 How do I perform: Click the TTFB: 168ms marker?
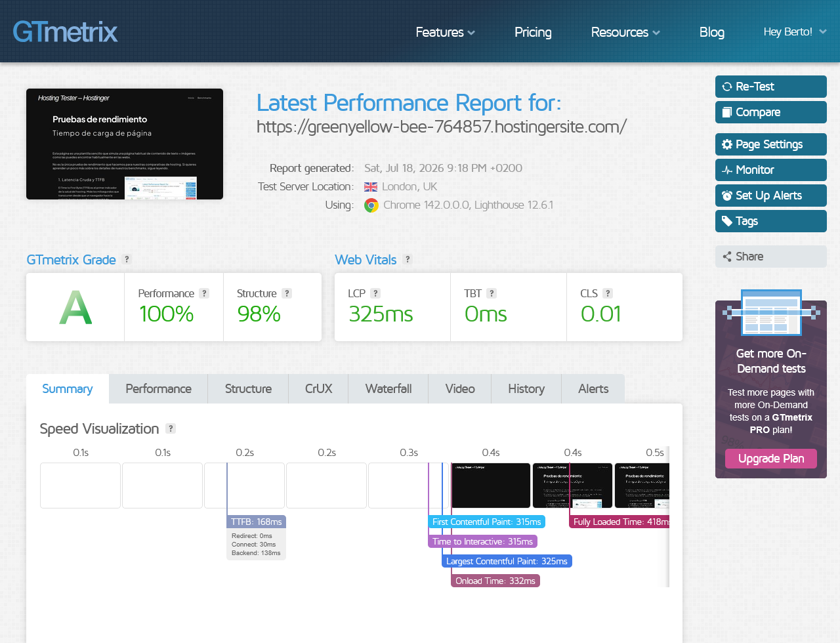pos(257,522)
